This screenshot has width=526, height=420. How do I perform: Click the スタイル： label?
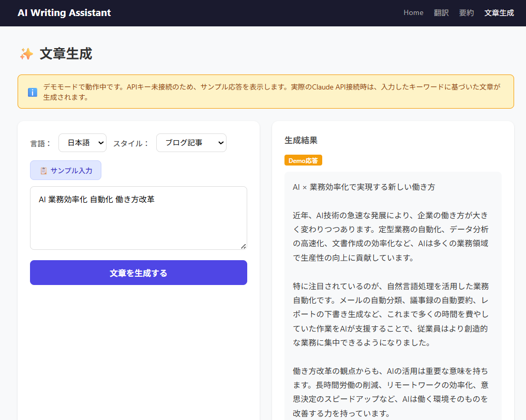click(131, 144)
